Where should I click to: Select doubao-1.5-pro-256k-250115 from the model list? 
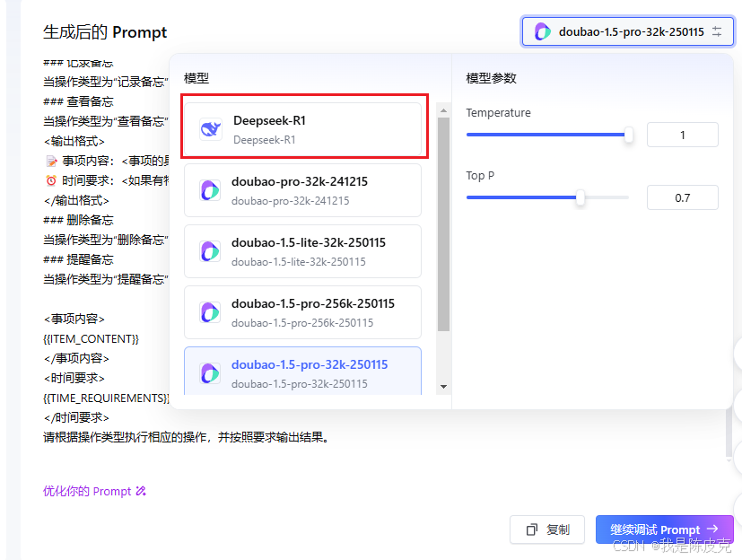[x=303, y=312]
